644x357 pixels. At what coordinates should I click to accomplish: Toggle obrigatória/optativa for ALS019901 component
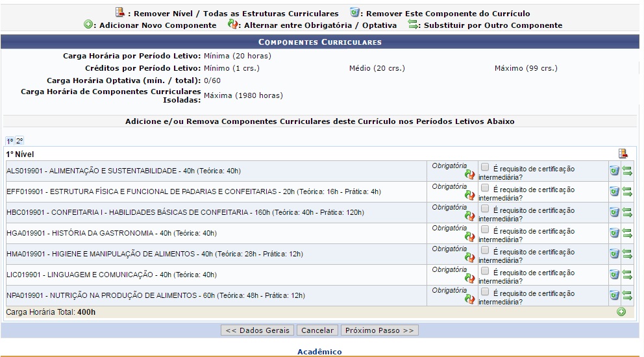click(x=470, y=174)
